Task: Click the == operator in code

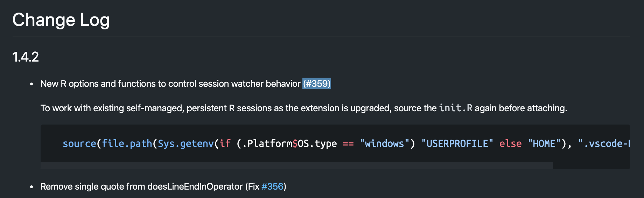Action: (348, 144)
